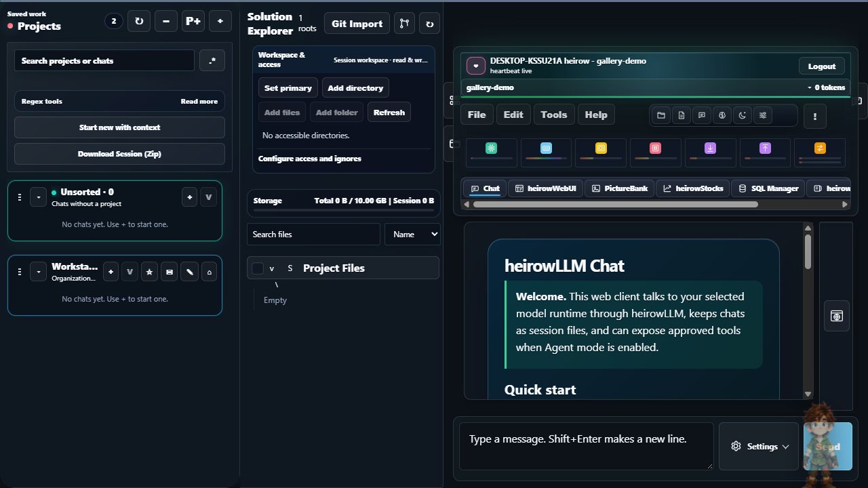868x488 pixels.
Task: Open the sliders settings icon in the toolbar
Action: click(x=763, y=115)
